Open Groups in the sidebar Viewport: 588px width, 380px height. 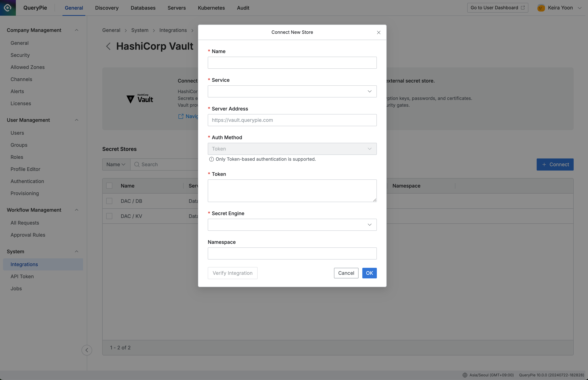pos(19,145)
